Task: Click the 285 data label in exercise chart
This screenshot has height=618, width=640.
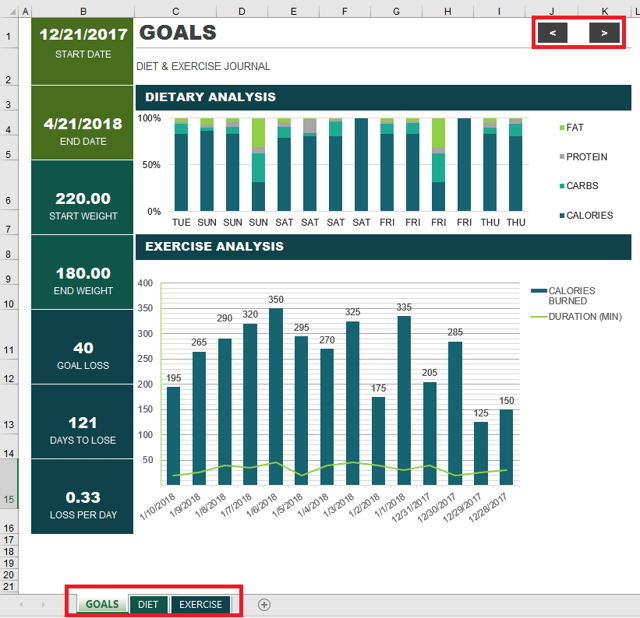Action: 455,332
